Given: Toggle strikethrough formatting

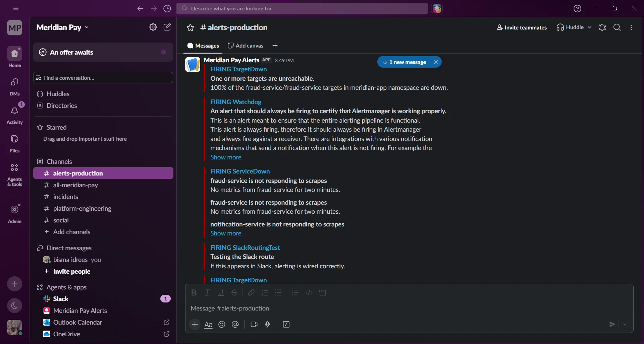Looking at the screenshot, I should coord(234,292).
